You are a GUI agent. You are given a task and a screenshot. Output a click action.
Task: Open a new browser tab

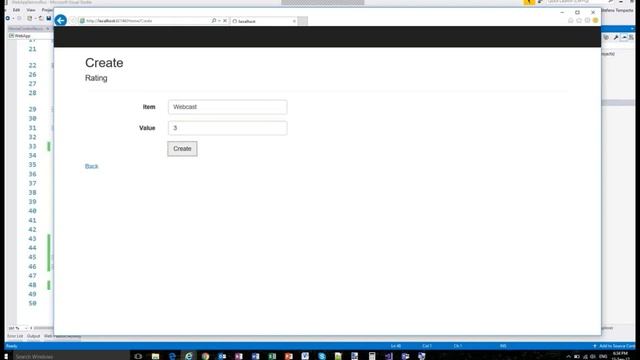302,21
